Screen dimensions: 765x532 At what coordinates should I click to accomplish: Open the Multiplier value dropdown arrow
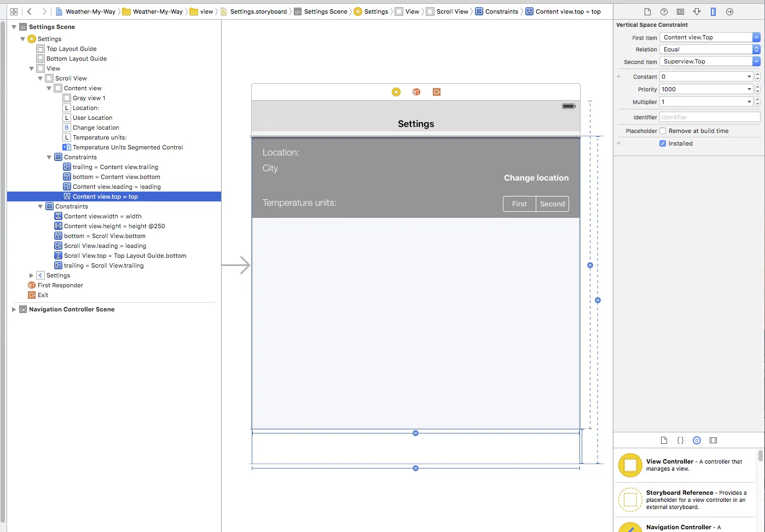pos(749,102)
